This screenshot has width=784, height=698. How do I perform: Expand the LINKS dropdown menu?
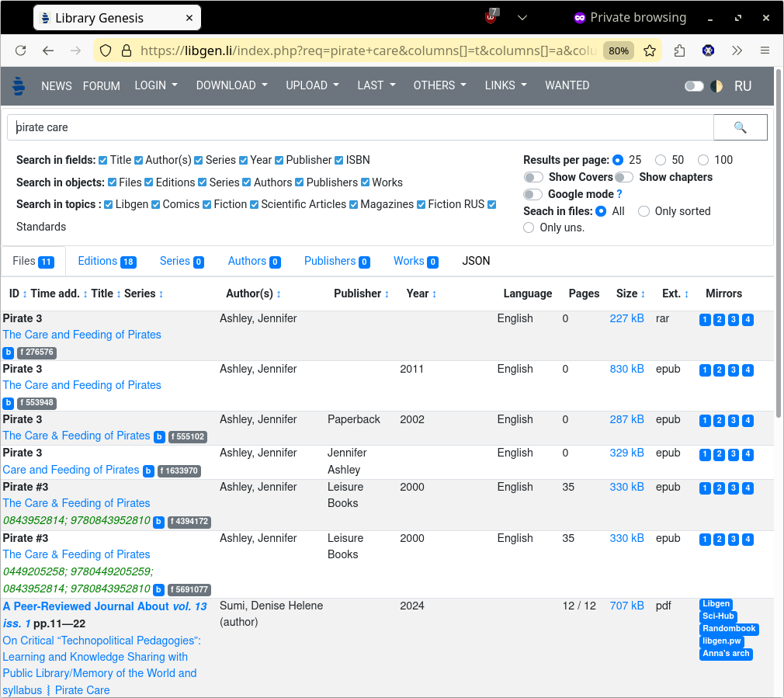click(505, 85)
